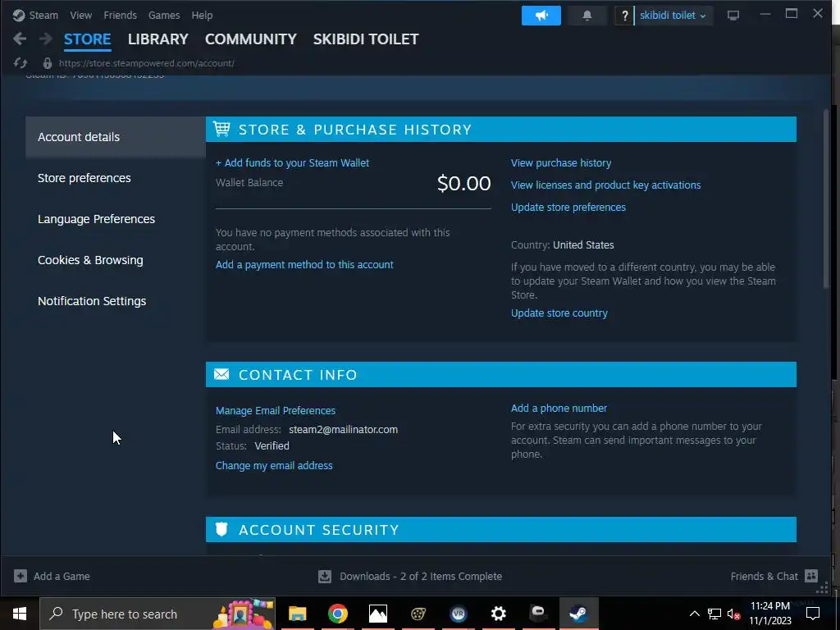Open the Friends menu
840x630 pixels.
tap(120, 15)
